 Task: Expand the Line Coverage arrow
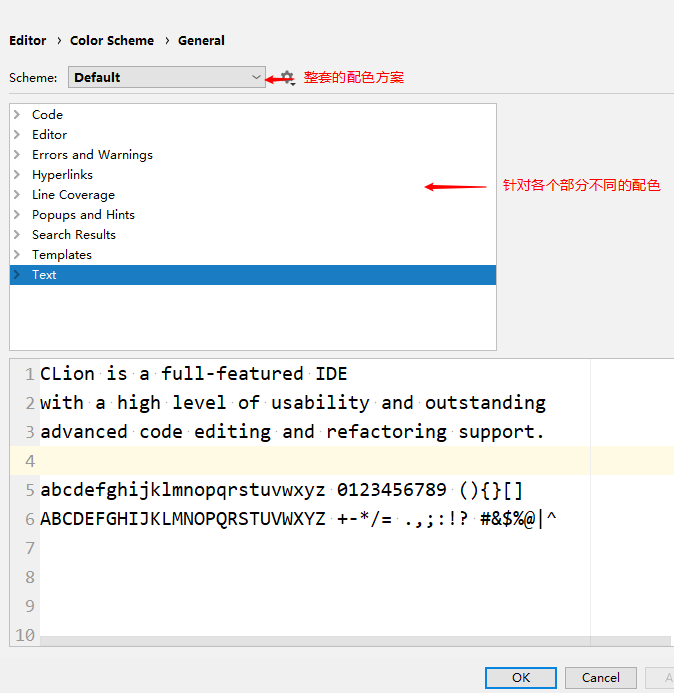click(x=17, y=195)
